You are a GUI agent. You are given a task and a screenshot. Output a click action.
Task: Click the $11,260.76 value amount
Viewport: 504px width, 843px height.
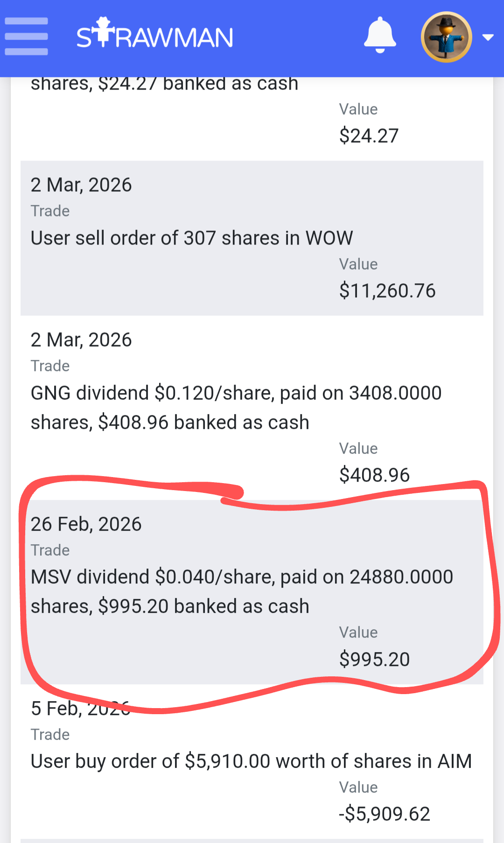pyautogui.click(x=387, y=291)
